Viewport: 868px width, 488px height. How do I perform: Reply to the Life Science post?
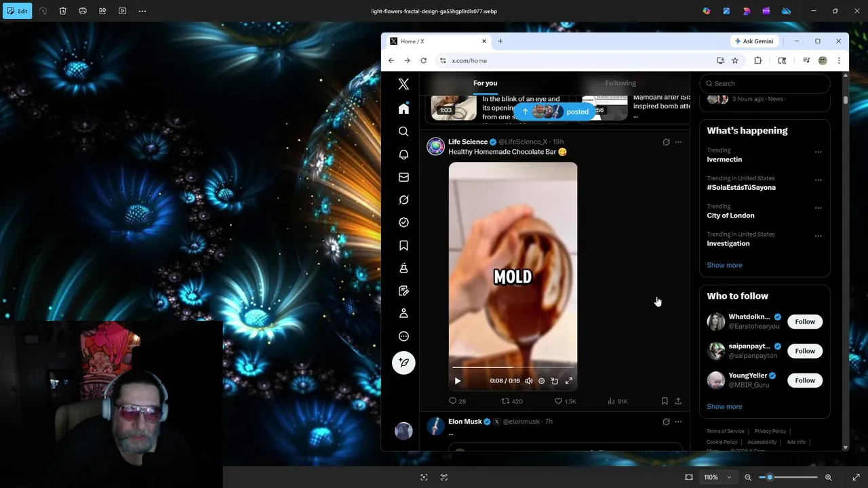(457, 401)
